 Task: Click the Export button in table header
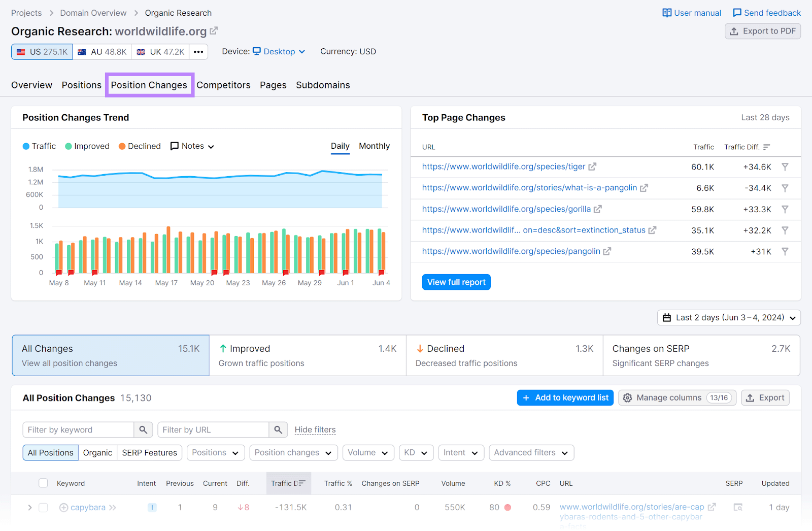[765, 398]
